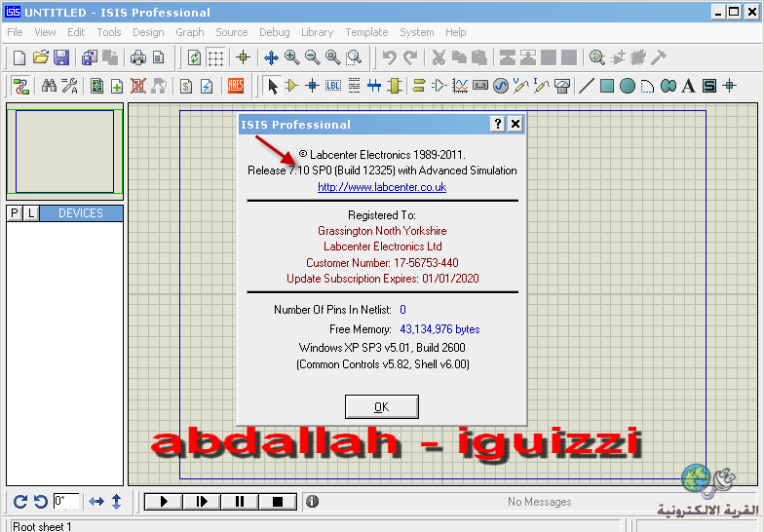Close the ISIS Professional dialog

pyautogui.click(x=515, y=124)
